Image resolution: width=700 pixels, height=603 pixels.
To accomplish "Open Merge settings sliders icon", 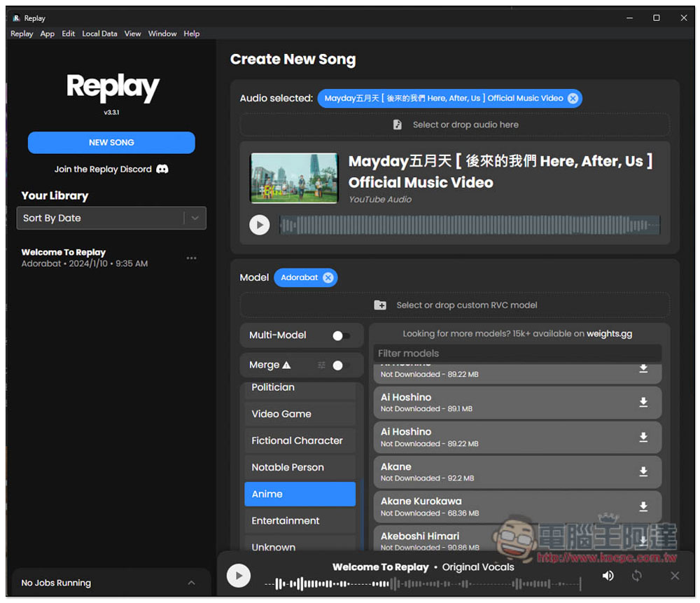I will point(321,365).
